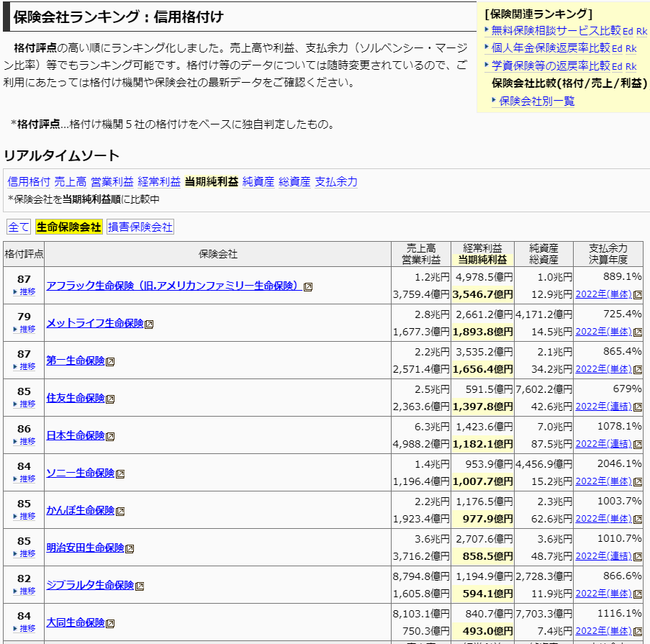Click Rk link after 個人年金保険返戻率比較
This screenshot has width=650, height=644.
point(631,49)
